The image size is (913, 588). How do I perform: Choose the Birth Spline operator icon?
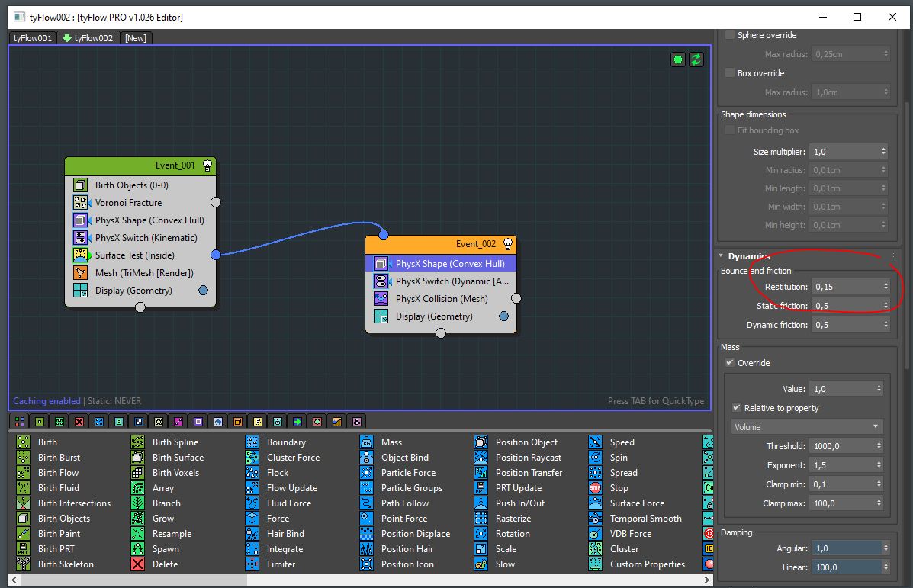137,442
